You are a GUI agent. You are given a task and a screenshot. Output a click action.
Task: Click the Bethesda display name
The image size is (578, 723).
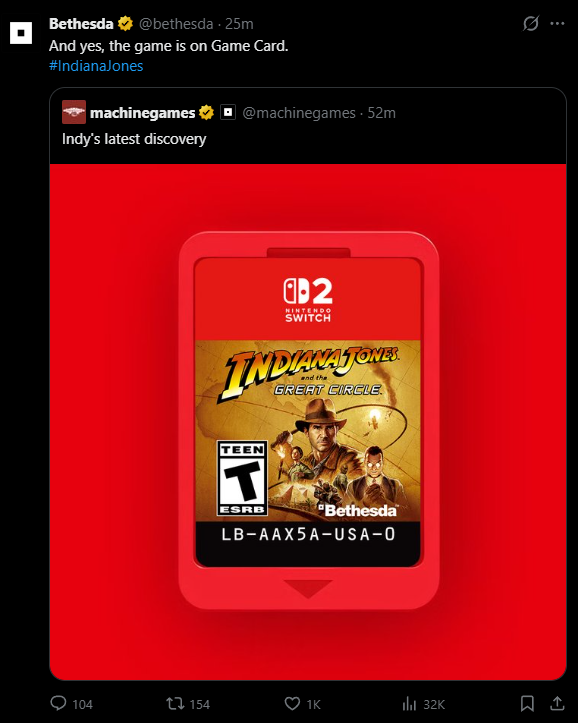[x=81, y=24]
